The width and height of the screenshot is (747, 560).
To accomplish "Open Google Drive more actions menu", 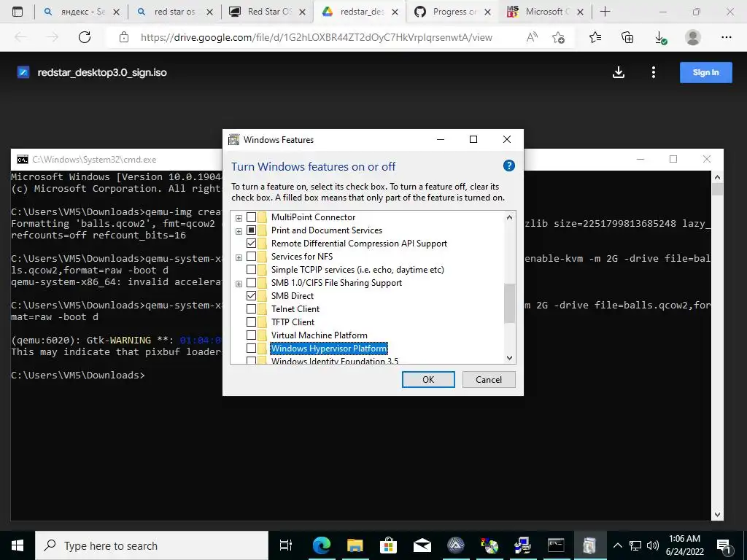I will pos(653,72).
